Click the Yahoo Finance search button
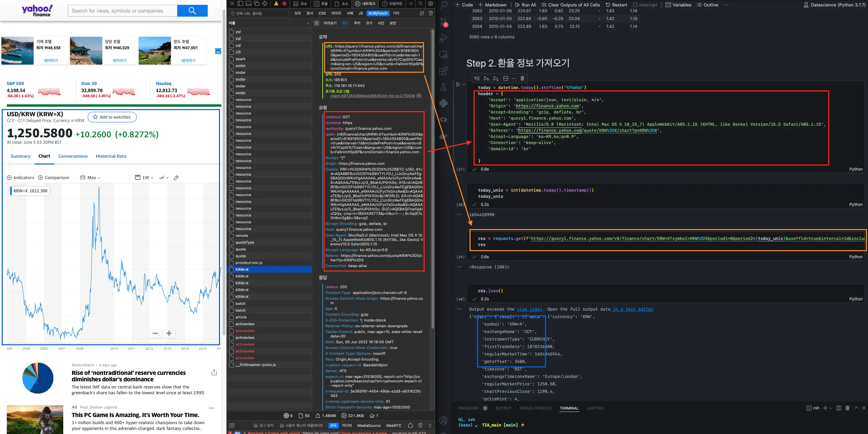The height and width of the screenshot is (434, 868). pos(192,11)
